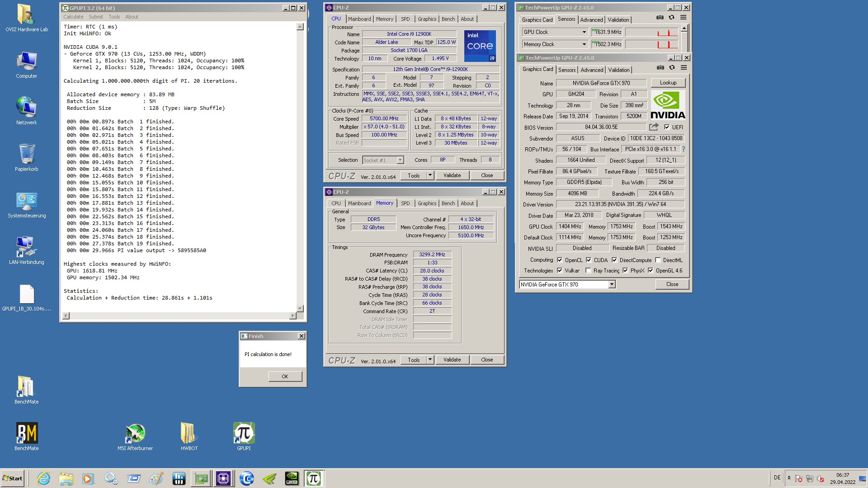
Task: Select the GPUPI desktop shortcut
Action: 244,436
